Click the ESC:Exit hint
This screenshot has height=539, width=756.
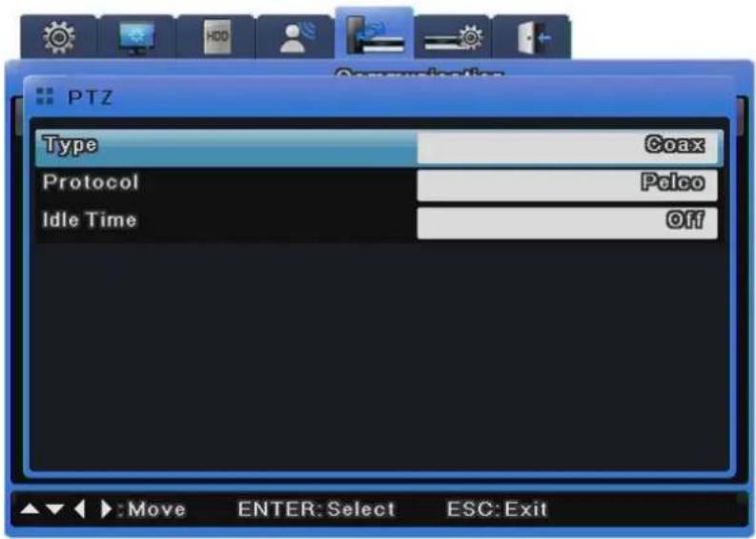[497, 509]
